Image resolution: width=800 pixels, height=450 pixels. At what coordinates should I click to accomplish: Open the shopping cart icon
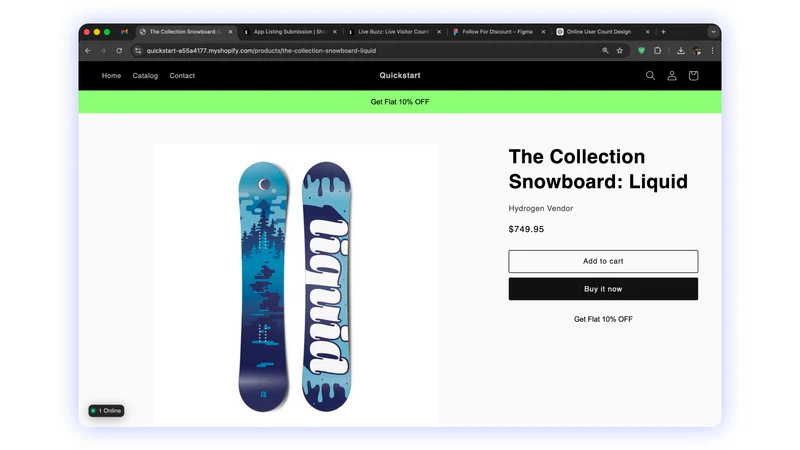click(693, 76)
